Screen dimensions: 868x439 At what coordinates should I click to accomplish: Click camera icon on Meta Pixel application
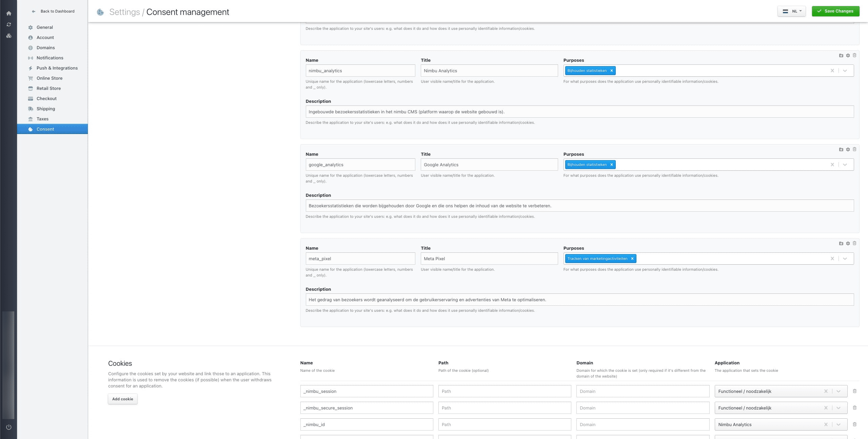tap(841, 243)
